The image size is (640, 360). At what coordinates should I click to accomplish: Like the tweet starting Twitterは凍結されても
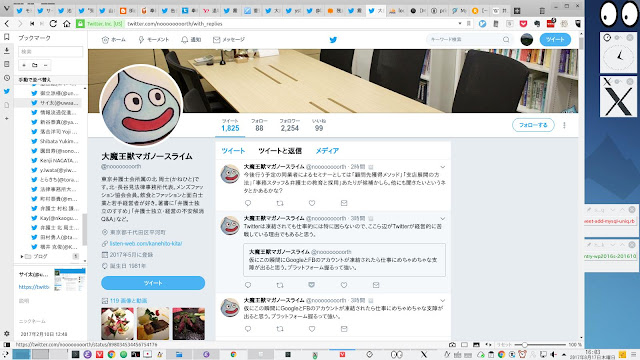pyautogui.click(x=344, y=285)
